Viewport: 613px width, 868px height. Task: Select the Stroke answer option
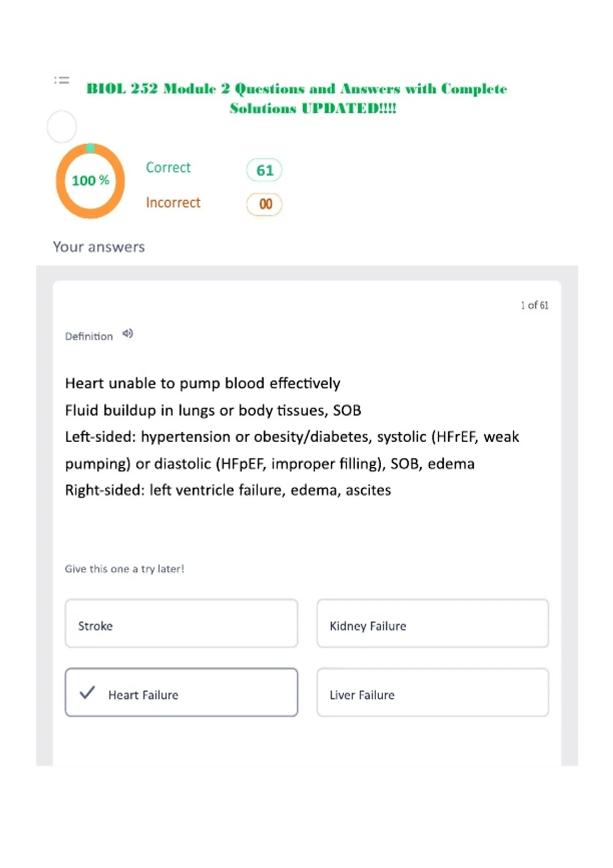[181, 623]
